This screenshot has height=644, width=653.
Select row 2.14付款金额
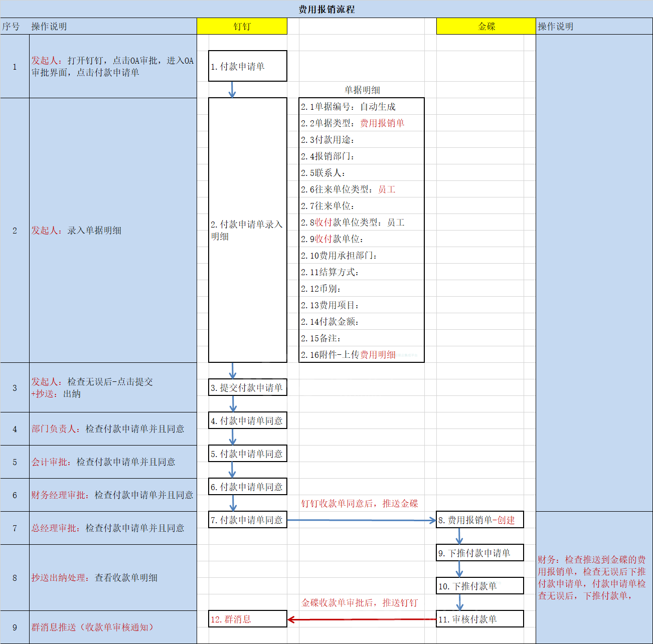[362, 321]
